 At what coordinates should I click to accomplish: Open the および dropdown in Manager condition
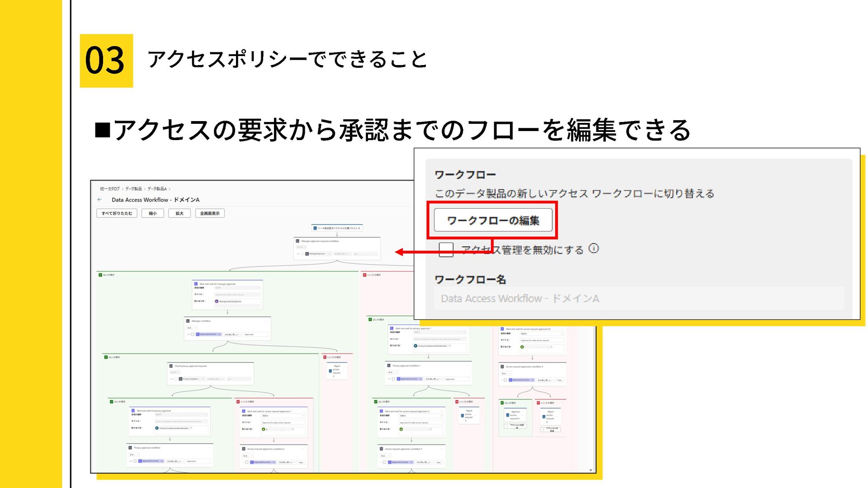click(192, 328)
